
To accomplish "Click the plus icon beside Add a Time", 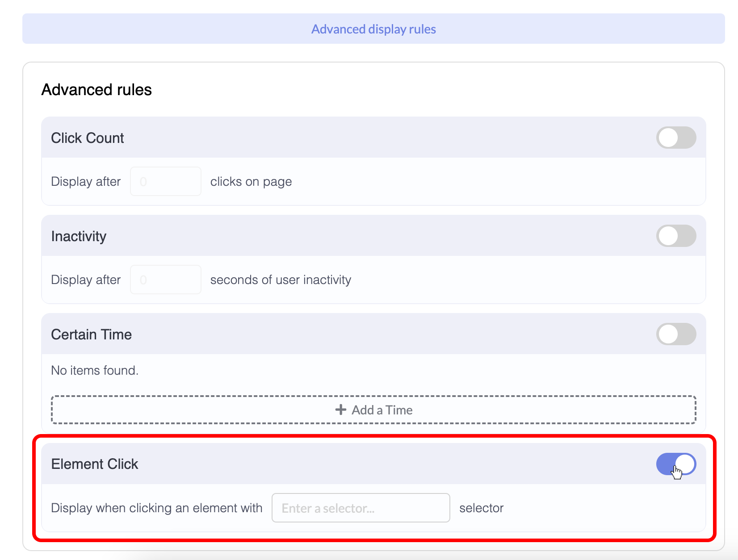I will 341,410.
